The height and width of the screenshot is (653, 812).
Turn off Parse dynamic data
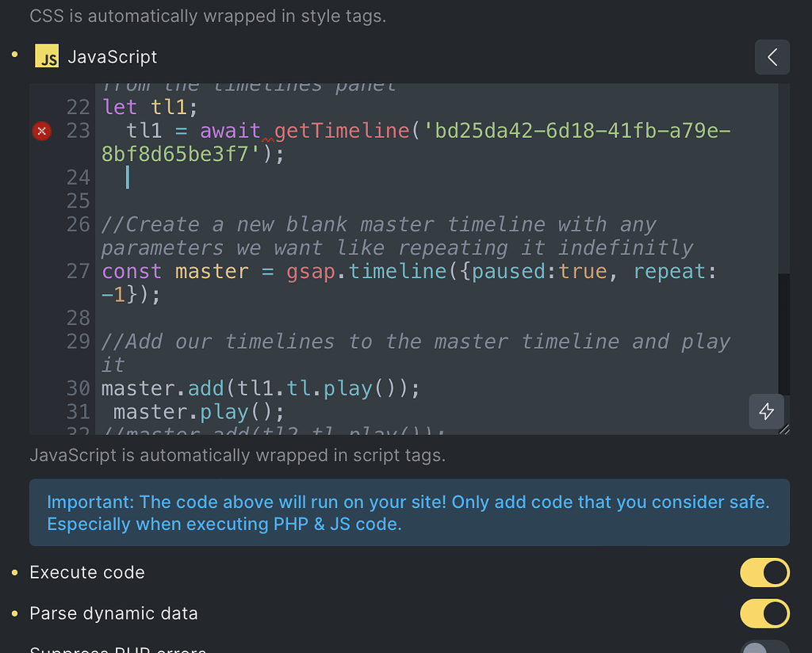point(764,613)
